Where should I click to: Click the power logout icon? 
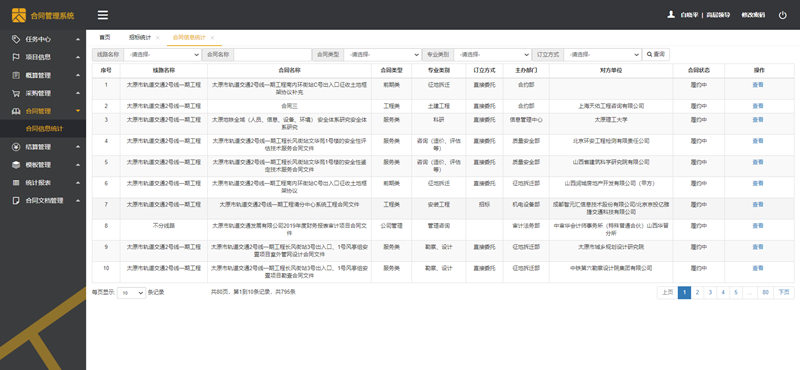coord(783,15)
